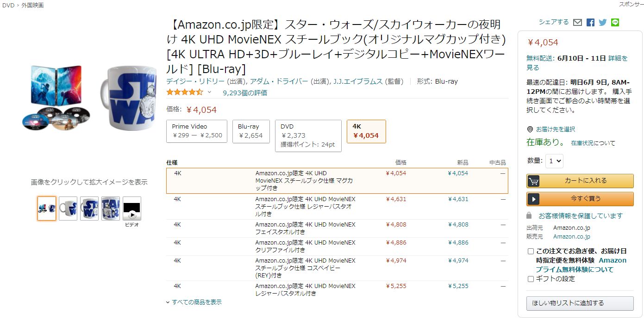Add item to wish list button

click(580, 303)
